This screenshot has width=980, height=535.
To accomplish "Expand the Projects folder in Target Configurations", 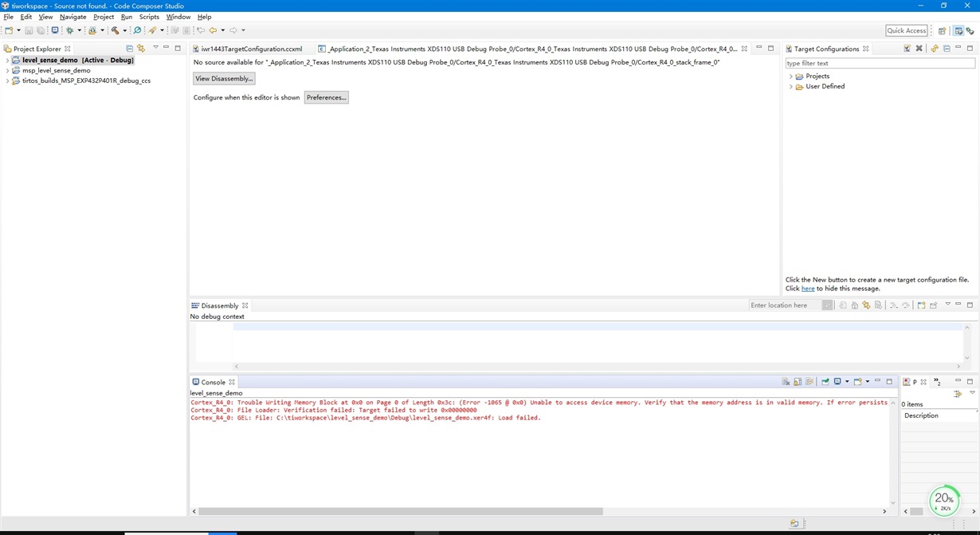I will click(791, 77).
